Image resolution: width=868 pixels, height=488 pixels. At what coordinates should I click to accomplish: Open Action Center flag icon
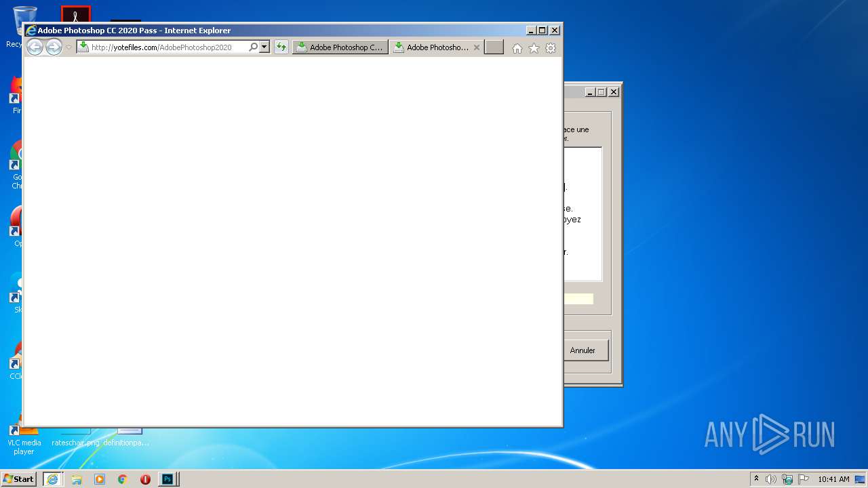804,479
